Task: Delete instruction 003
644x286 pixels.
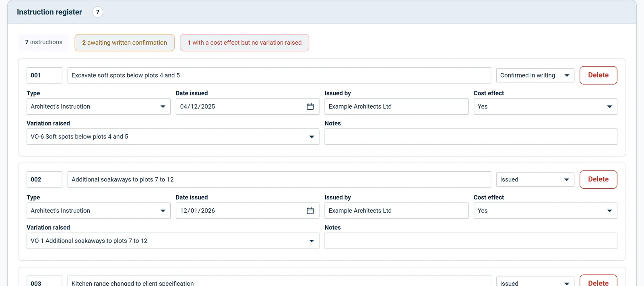Action: click(598, 281)
